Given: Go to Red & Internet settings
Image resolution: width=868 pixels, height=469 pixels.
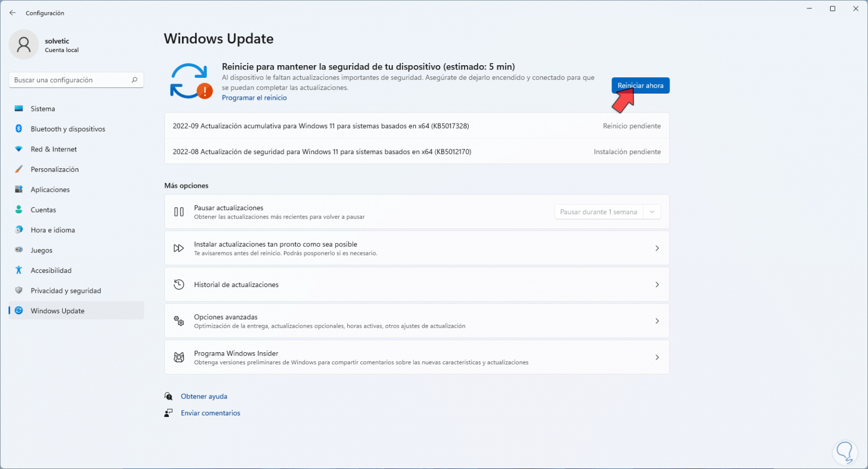Looking at the screenshot, I should [x=76, y=149].
